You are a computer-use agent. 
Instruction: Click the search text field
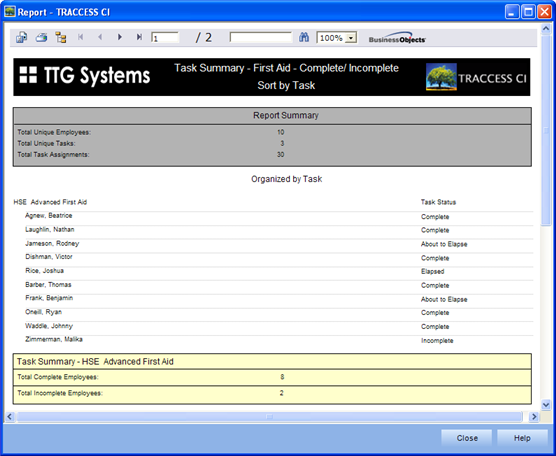(x=261, y=37)
